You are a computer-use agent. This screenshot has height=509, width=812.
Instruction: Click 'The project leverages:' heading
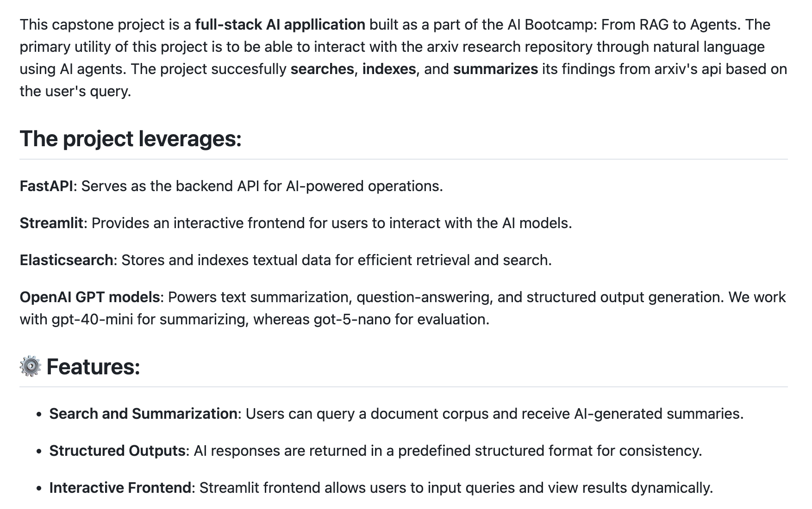coord(131,138)
